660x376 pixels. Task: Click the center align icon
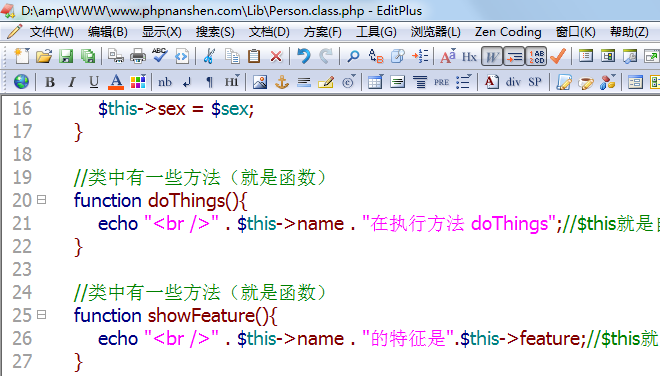click(x=420, y=82)
